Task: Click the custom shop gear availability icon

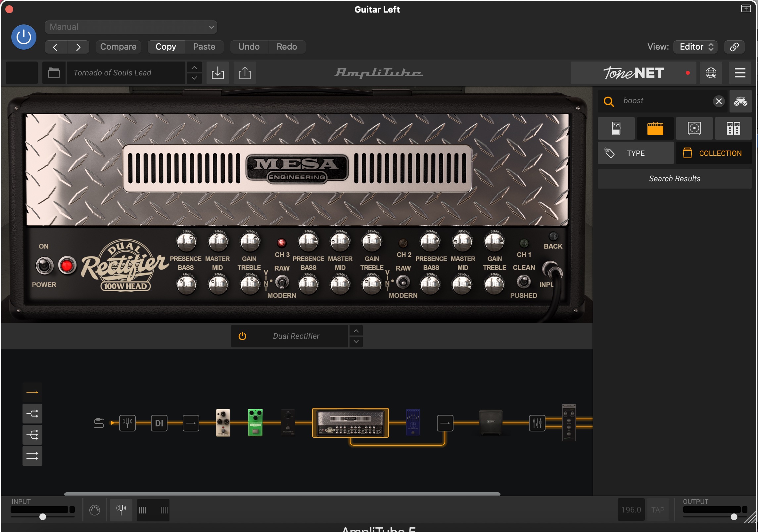Action: pos(740,101)
